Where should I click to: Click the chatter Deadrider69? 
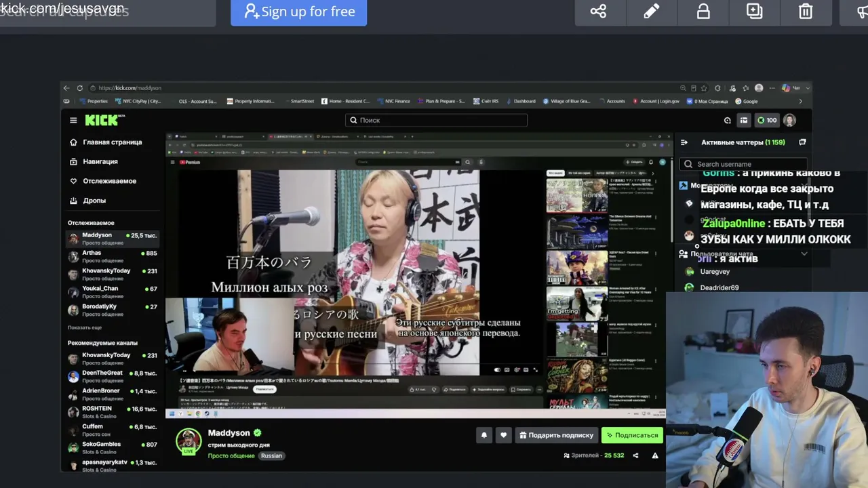(x=719, y=287)
